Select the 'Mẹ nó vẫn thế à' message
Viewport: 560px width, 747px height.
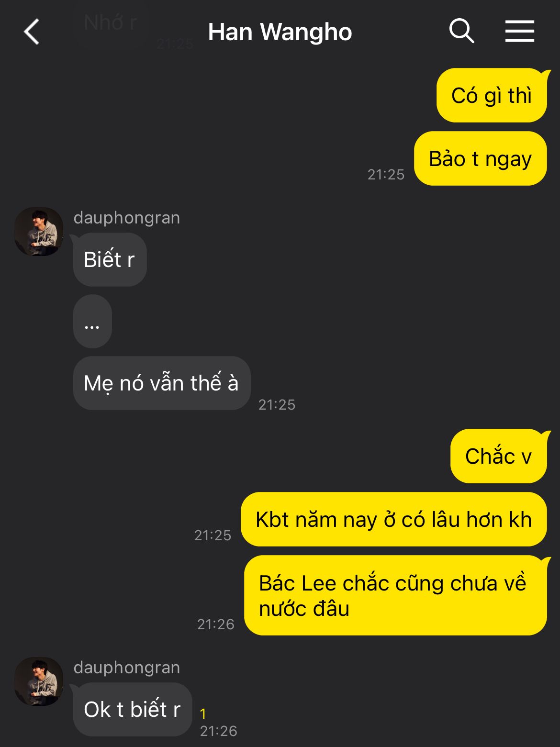(x=162, y=383)
